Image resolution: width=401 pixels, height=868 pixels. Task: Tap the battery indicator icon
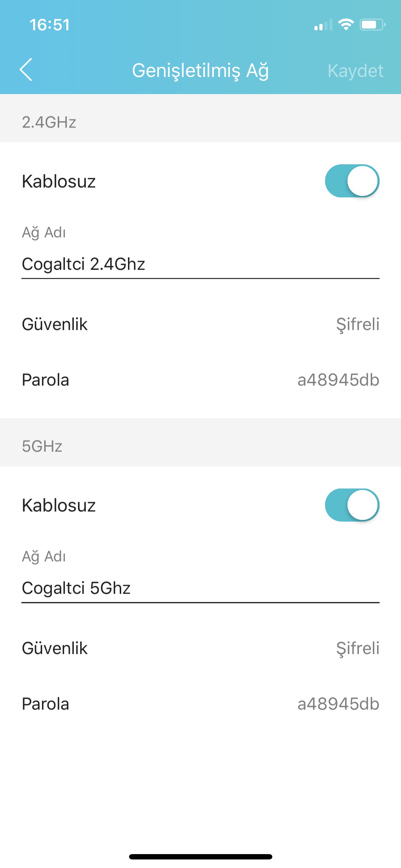tap(372, 25)
